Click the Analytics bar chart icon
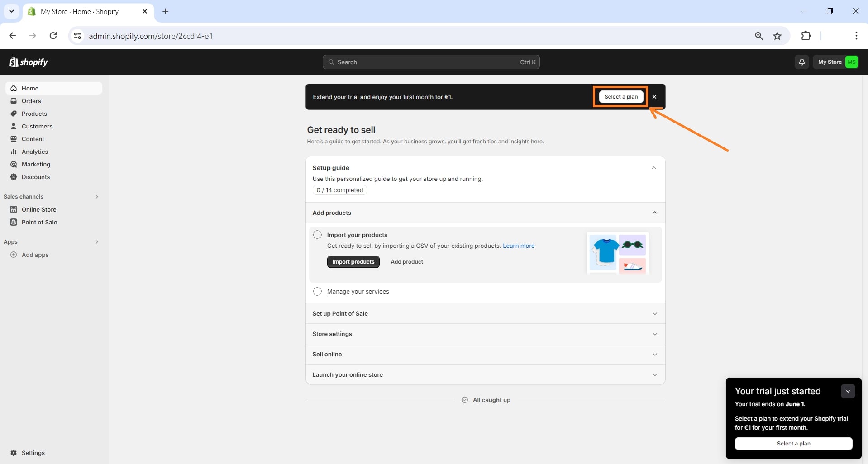This screenshot has height=464, width=868. [x=14, y=152]
